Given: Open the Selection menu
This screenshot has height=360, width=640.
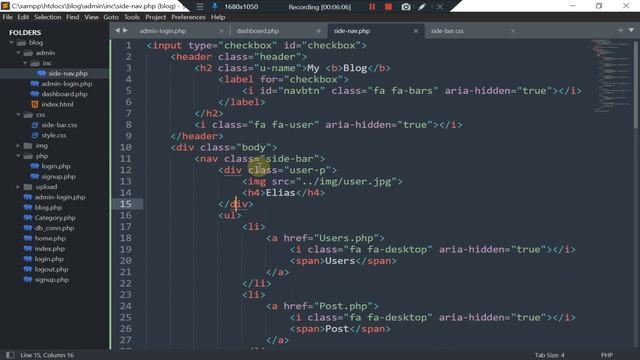Looking at the screenshot, I should click(47, 17).
